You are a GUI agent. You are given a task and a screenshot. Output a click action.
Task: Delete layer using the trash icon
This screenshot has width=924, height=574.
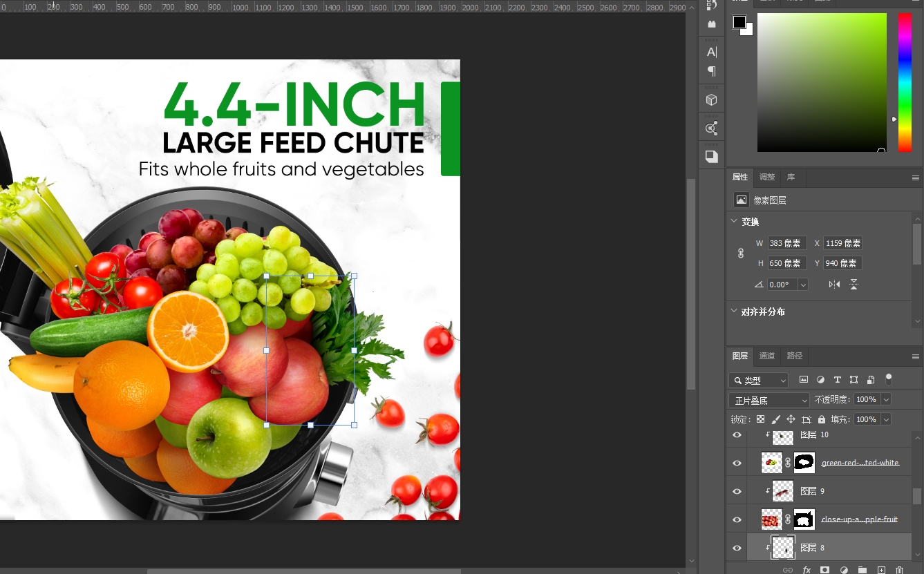[x=899, y=570]
